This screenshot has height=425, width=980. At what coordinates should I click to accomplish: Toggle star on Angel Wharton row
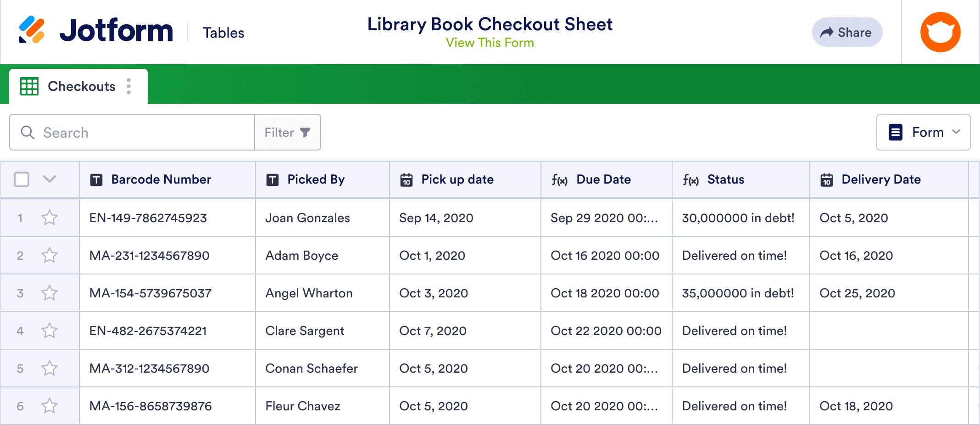pos(50,293)
